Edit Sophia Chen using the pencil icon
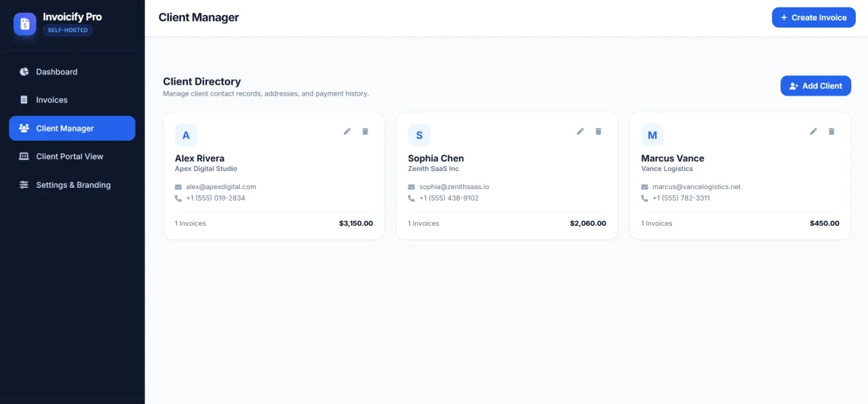 (x=580, y=132)
